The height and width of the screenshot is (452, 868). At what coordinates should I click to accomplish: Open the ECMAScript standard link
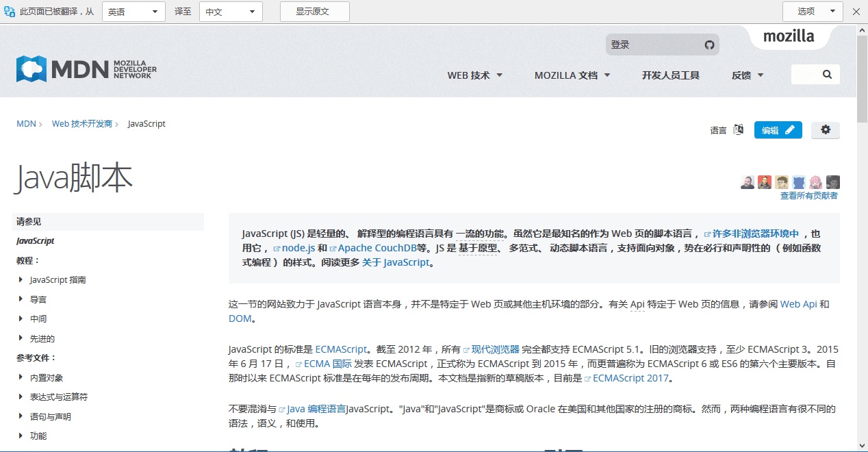tap(341, 349)
